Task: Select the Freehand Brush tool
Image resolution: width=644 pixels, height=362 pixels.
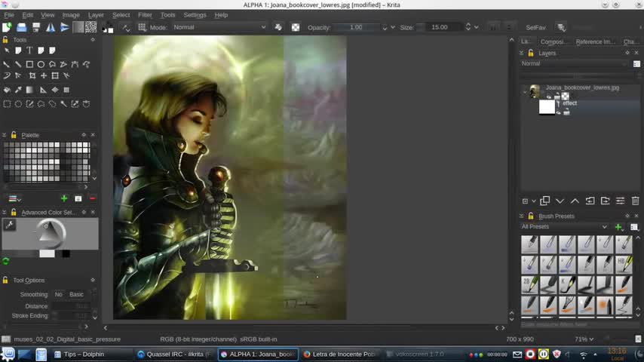Action: point(7,65)
